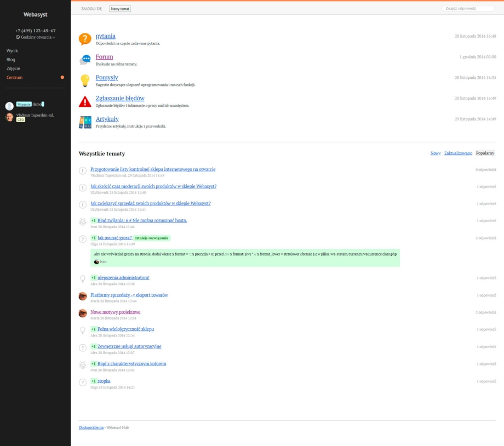
Task: Open Zdjęcie in the sidebar menu
Action: click(x=13, y=68)
